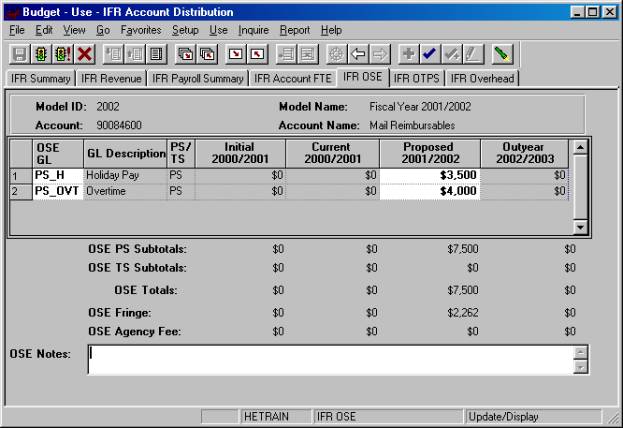
Task: Go to the IFR OTPS tab
Action: coord(417,77)
